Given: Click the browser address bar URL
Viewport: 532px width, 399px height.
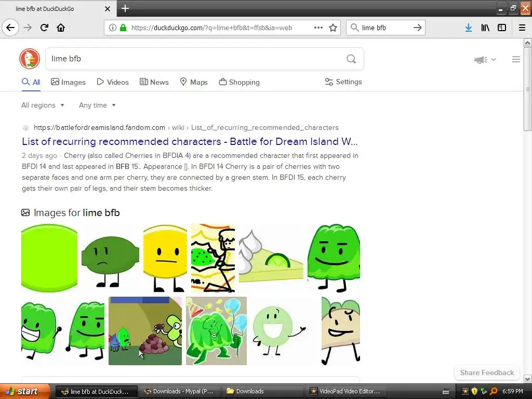Looking at the screenshot, I should point(211,28).
